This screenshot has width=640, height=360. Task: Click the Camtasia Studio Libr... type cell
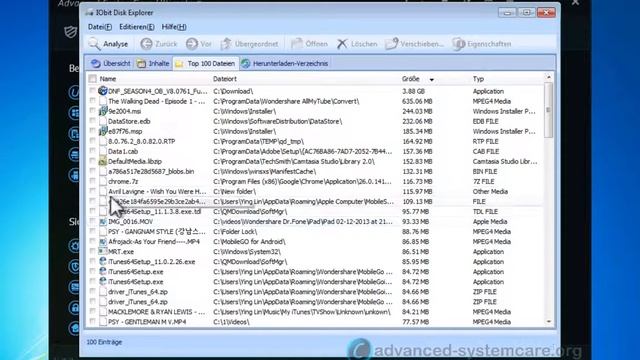click(x=505, y=161)
